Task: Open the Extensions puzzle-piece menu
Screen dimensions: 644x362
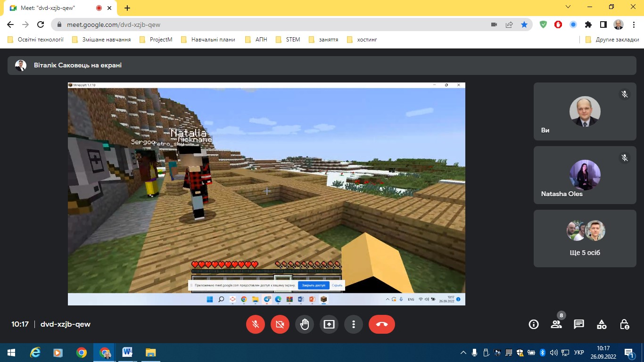Action: pyautogui.click(x=588, y=25)
